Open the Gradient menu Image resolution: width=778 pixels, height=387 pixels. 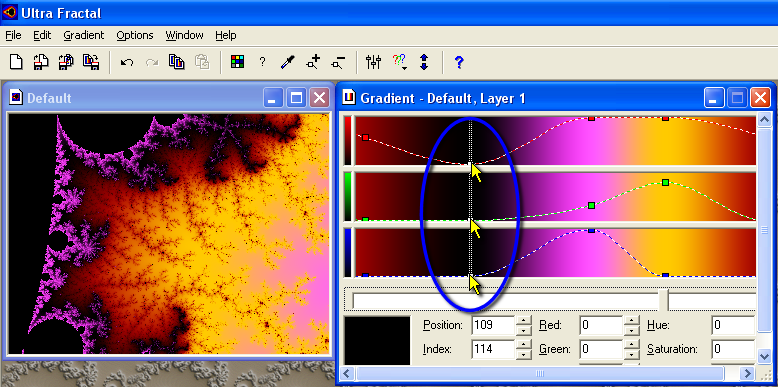point(84,35)
